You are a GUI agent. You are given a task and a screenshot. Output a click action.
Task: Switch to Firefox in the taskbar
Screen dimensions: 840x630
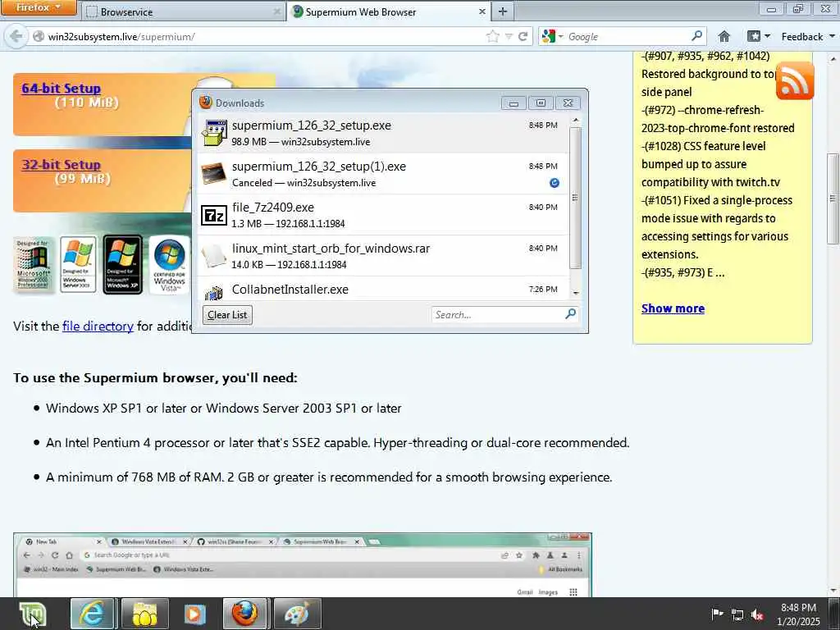point(245,614)
